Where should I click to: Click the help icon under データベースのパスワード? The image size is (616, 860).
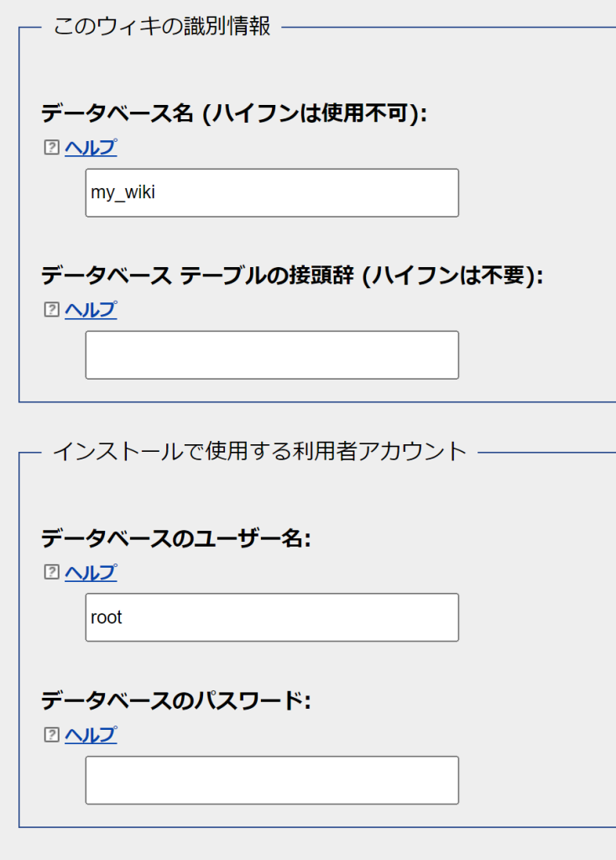pyautogui.click(x=51, y=734)
